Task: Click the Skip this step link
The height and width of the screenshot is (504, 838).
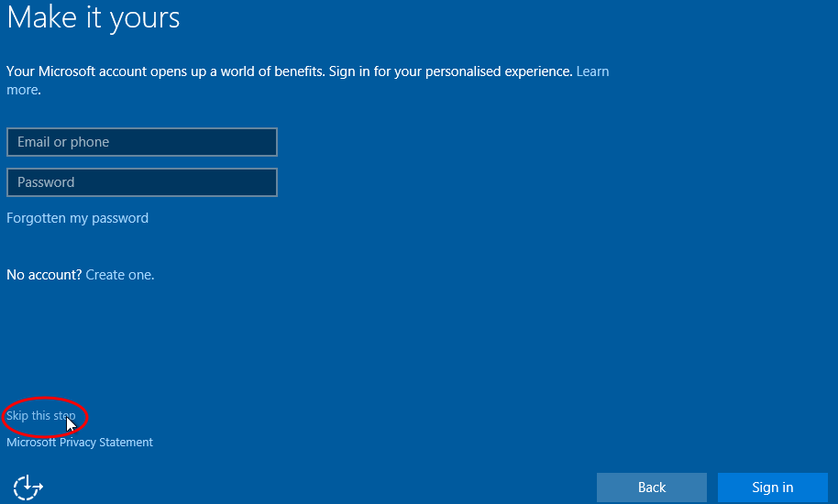Action: (x=40, y=415)
